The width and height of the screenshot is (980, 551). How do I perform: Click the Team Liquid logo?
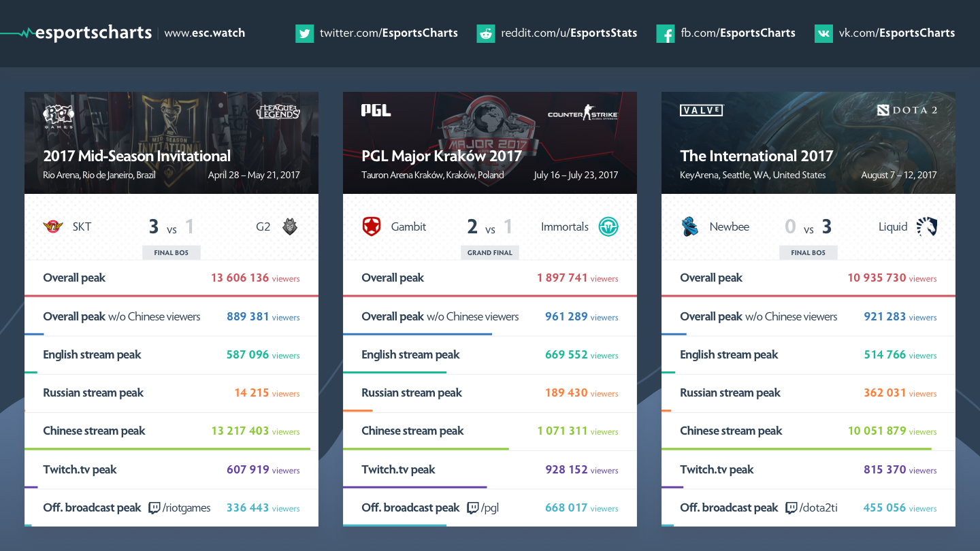(926, 227)
